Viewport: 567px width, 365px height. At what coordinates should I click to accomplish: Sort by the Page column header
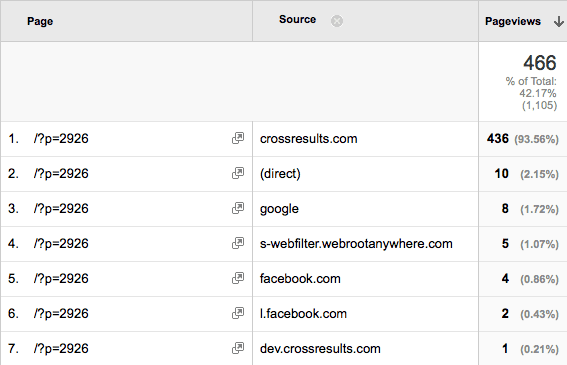[40, 21]
